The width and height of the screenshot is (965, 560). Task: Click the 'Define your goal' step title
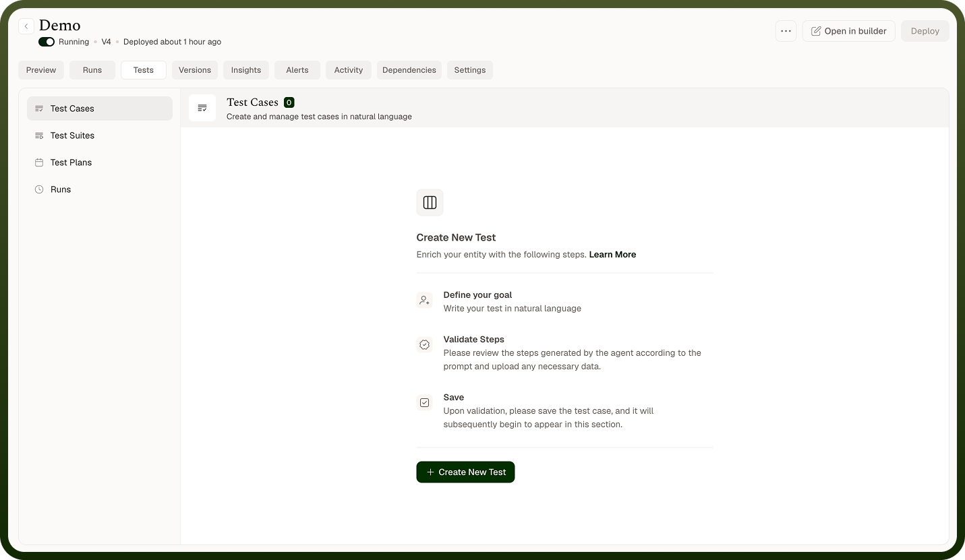[x=477, y=295]
